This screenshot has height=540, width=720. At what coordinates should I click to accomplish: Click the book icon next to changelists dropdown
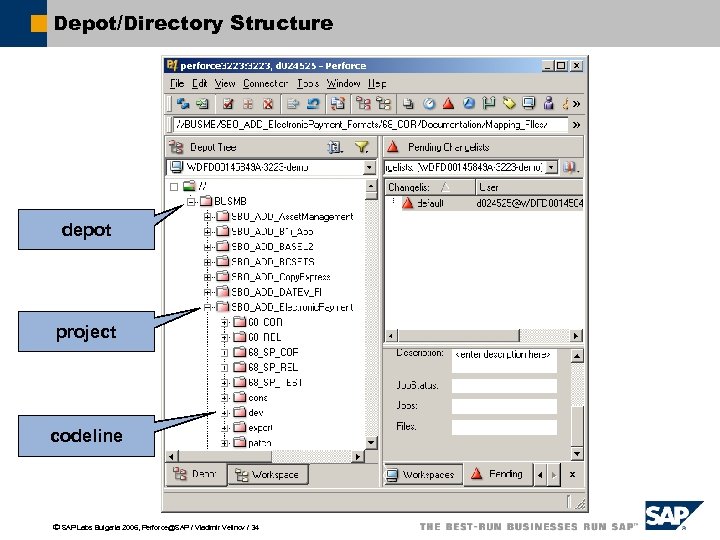click(x=570, y=167)
